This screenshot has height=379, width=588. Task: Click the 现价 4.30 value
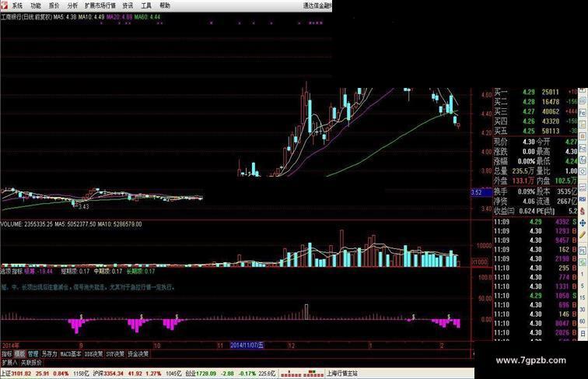click(x=528, y=142)
